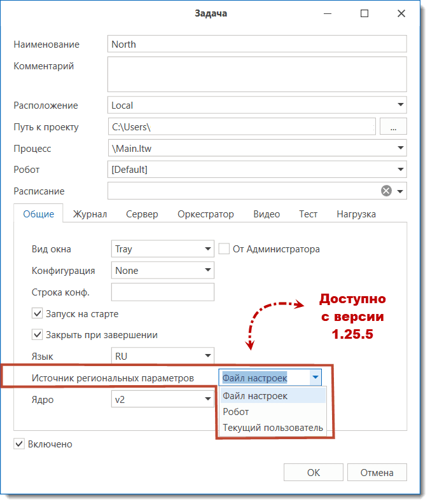Clear the Расписание field with the X icon

[x=386, y=191]
